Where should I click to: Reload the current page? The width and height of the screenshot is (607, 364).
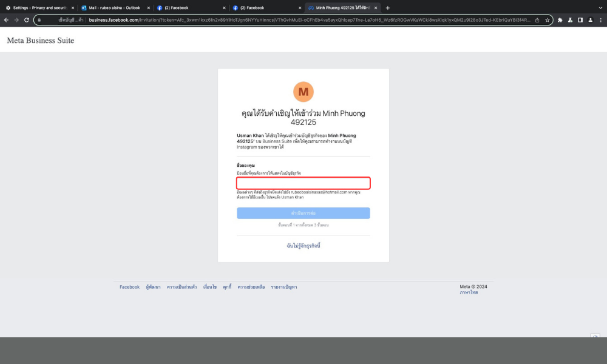(x=27, y=20)
